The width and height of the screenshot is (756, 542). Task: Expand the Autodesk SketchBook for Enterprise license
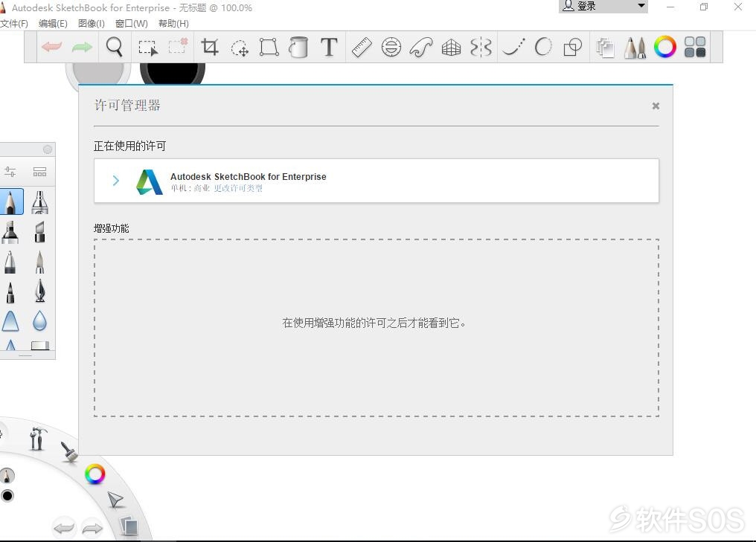pos(116,181)
